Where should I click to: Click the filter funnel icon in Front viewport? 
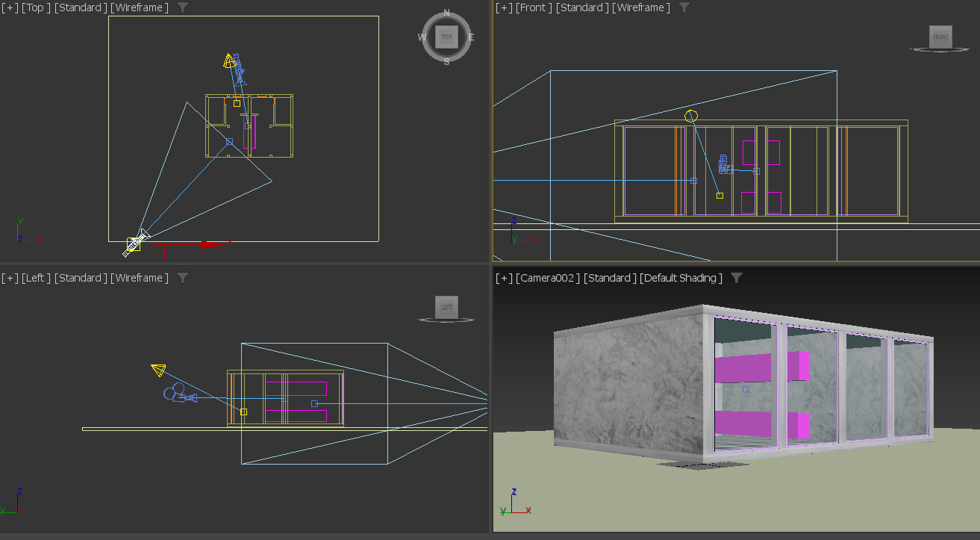click(x=684, y=7)
